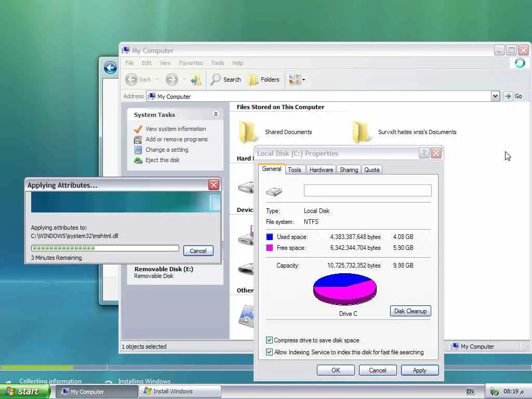
Task: Click the Go button next to Address
Action: click(514, 96)
